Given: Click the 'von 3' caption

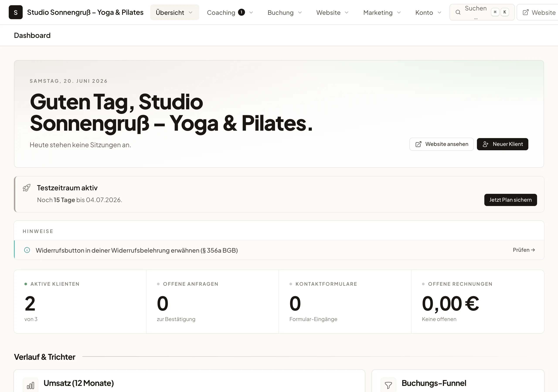Looking at the screenshot, I should pos(31,319).
